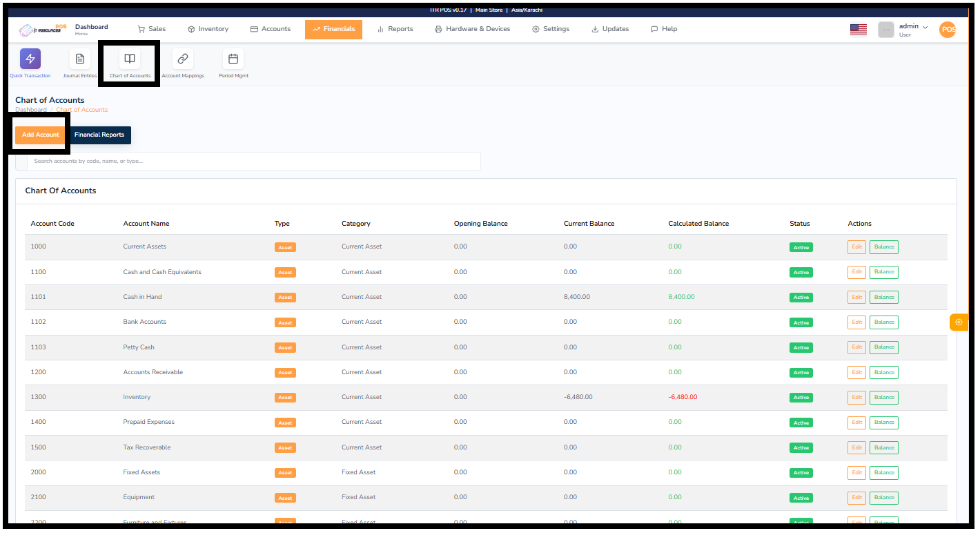Open the Inventory menu

pos(208,29)
